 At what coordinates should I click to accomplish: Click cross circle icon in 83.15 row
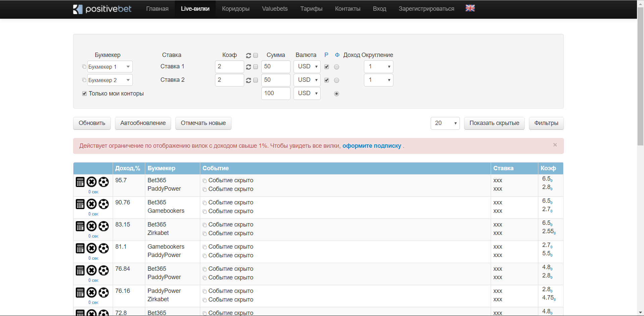(x=92, y=226)
